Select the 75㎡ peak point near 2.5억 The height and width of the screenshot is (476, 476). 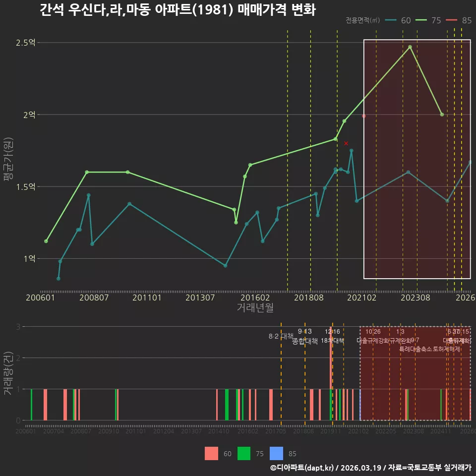tap(410, 47)
